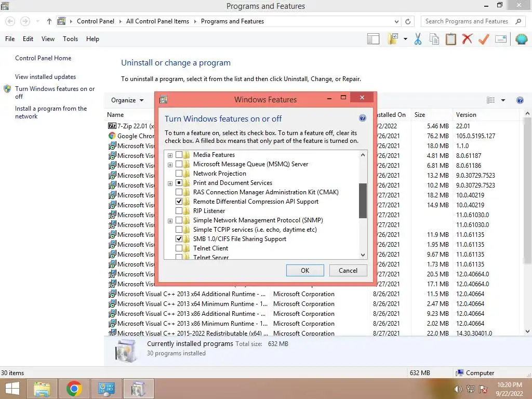Screen dimensions: 532x399
Task: Click the Move to folder toolbar icon
Action: tap(393, 38)
